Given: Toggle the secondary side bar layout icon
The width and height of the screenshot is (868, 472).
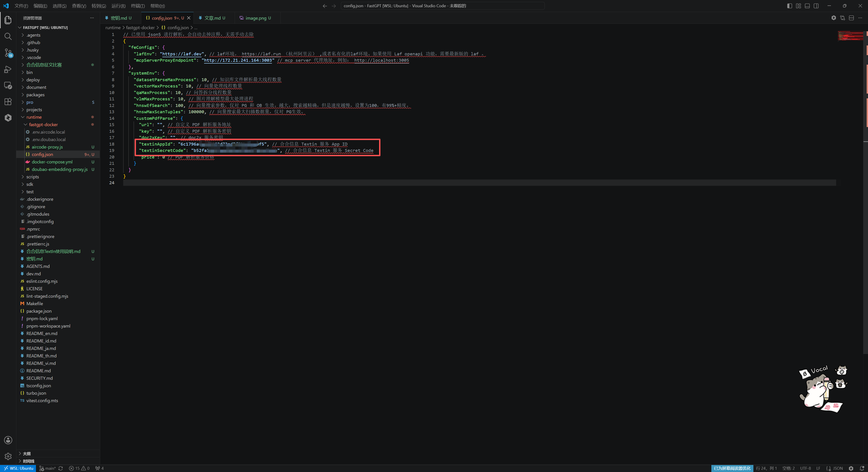Looking at the screenshot, I should tap(816, 6).
